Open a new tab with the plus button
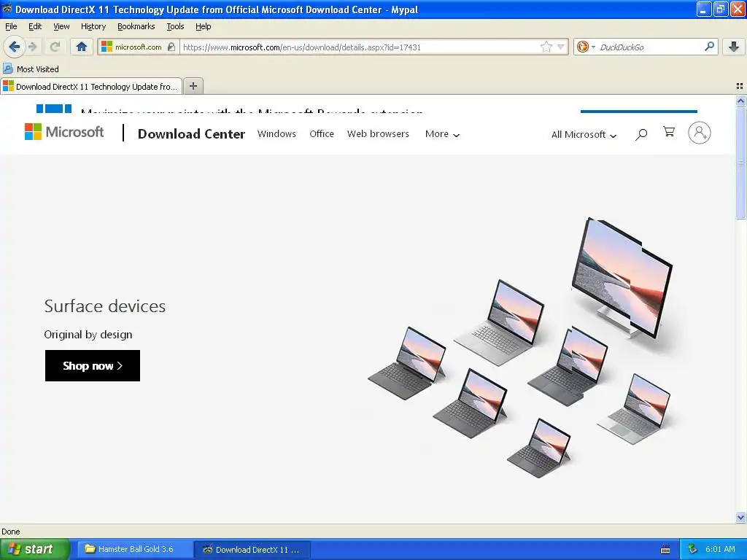The image size is (747, 560). [193, 86]
